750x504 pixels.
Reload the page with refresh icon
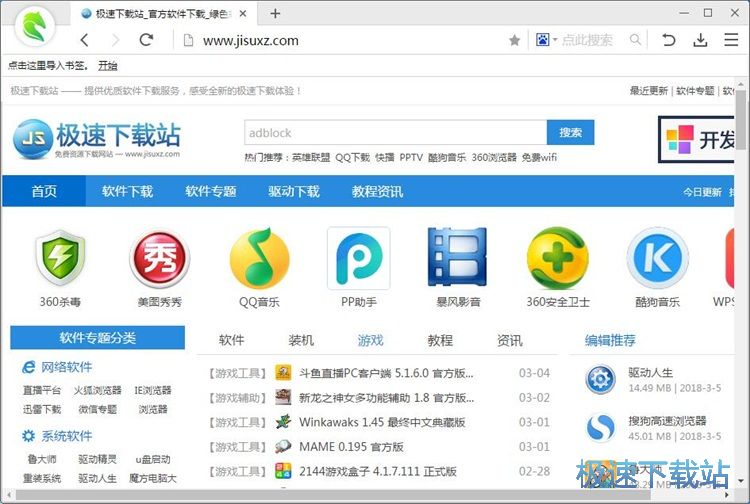pos(146,40)
